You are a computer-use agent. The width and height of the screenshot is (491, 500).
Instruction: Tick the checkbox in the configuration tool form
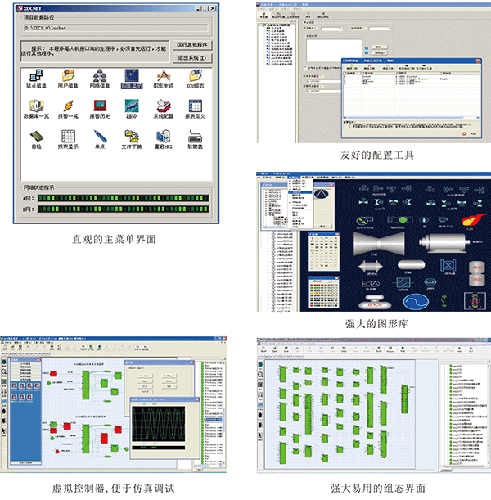coord(305,68)
